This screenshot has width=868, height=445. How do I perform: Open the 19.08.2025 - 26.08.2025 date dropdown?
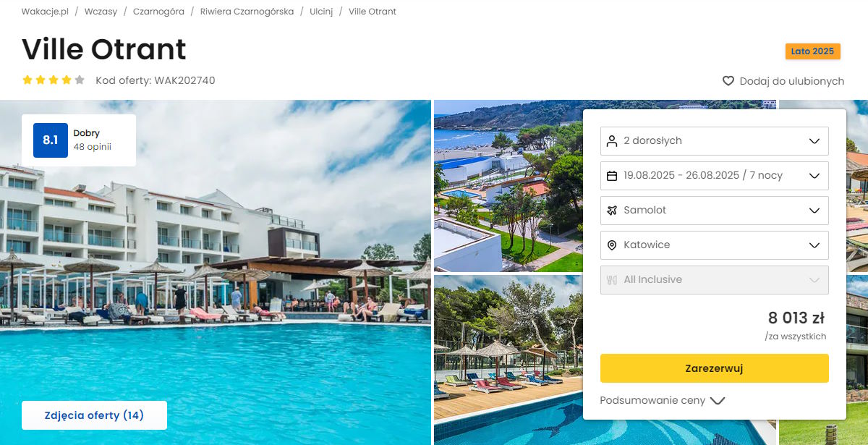(715, 176)
